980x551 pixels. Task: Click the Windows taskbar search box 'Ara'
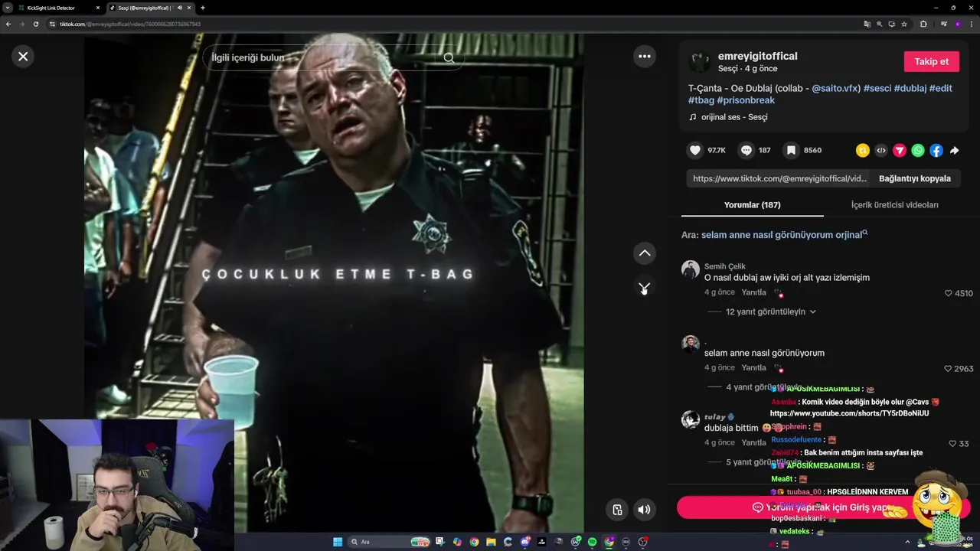click(390, 542)
